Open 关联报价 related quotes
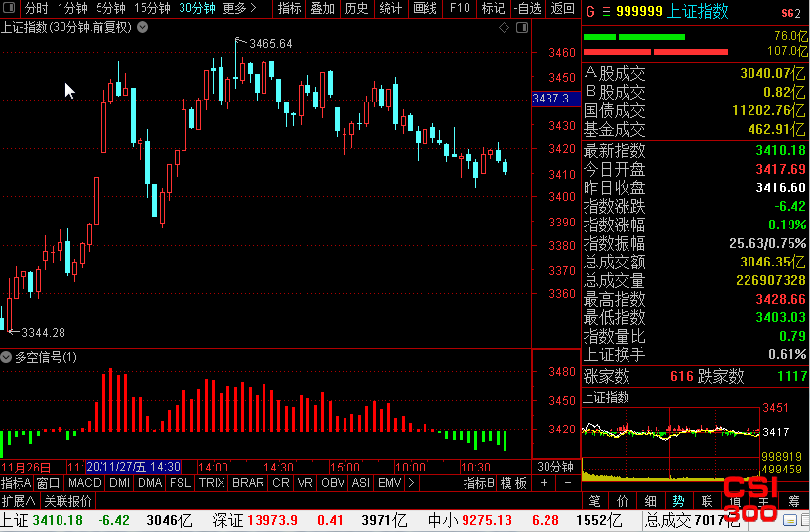Viewport: 810px width, 532px height. pos(67,501)
